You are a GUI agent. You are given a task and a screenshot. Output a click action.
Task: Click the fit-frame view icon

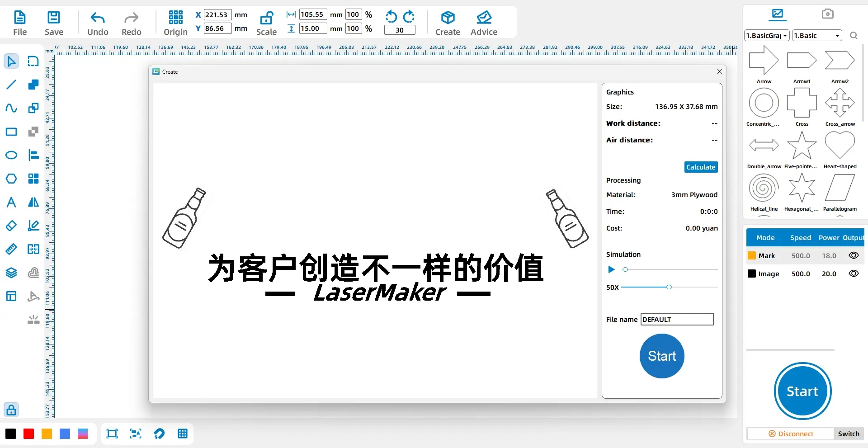112,434
